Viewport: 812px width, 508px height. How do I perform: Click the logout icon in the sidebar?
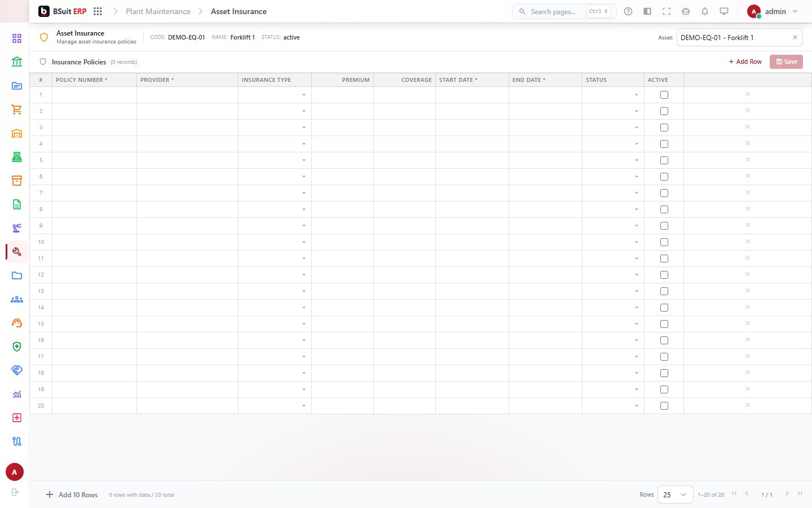[x=15, y=492]
